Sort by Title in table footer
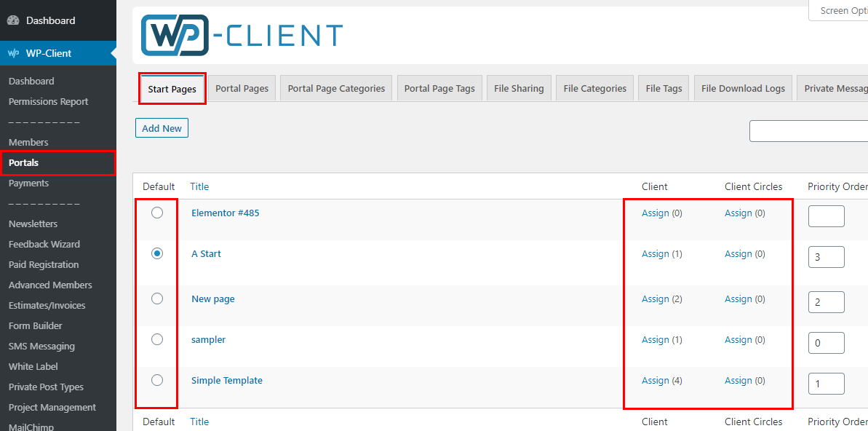 (199, 422)
